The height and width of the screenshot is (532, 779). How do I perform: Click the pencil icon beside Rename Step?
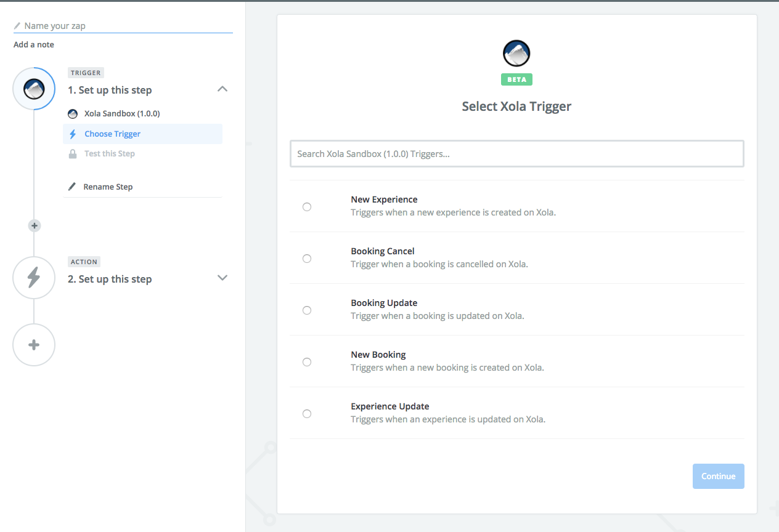73,187
